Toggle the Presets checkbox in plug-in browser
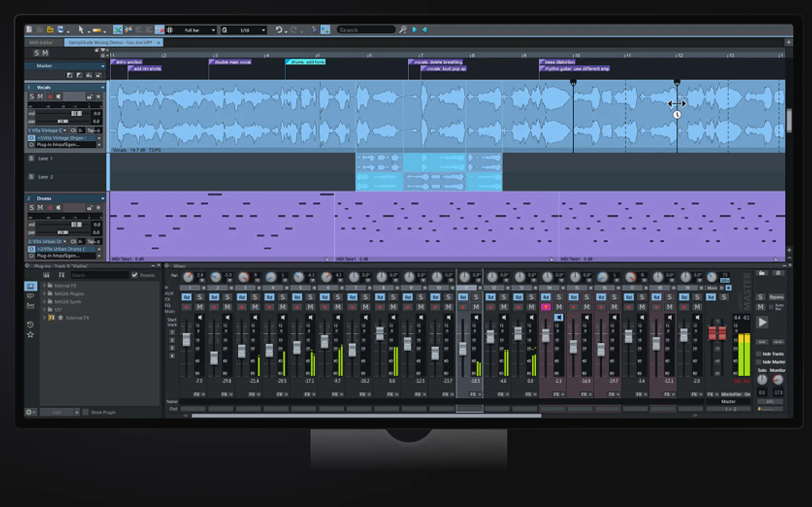This screenshot has width=812, height=507. [x=135, y=275]
